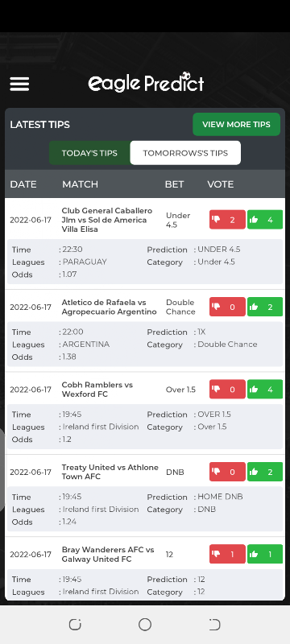Click the View More Tips button
The width and height of the screenshot is (290, 644).
click(237, 125)
